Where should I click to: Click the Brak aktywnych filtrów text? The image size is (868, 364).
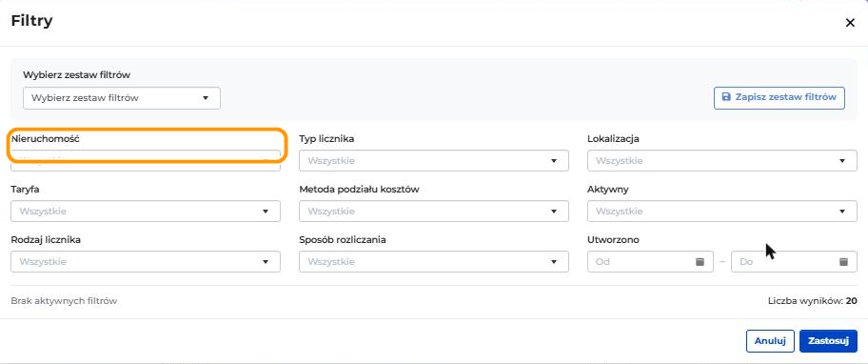(x=64, y=301)
